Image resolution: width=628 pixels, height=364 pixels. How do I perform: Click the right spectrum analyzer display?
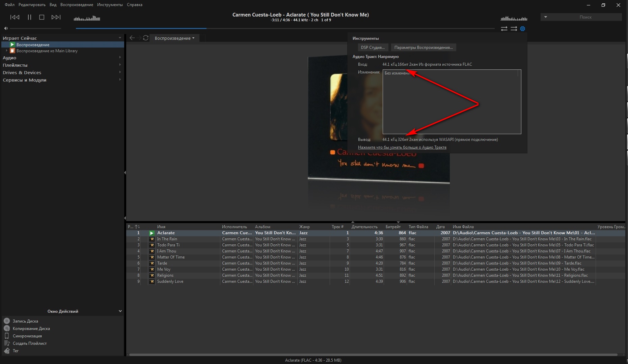coord(514,18)
